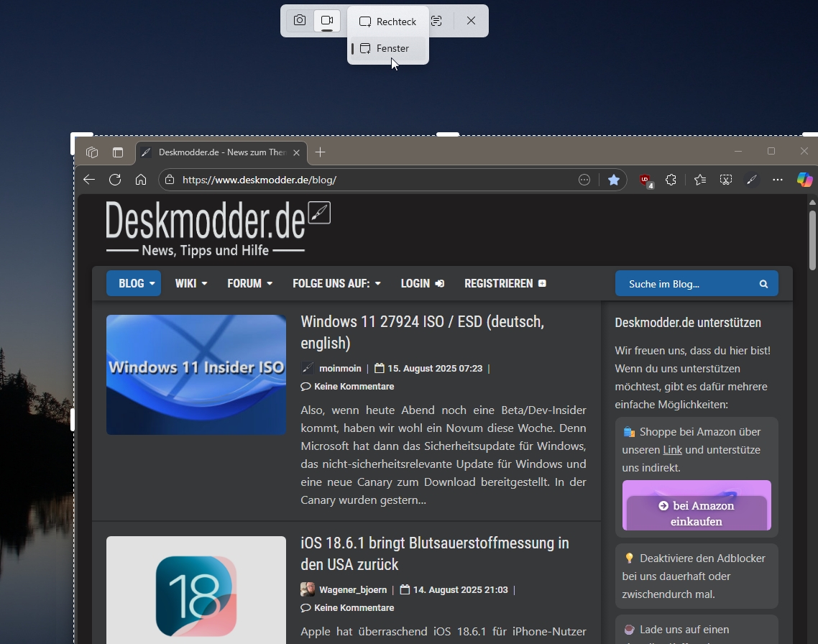The image size is (818, 644).
Task: Open iOS 18.6.1 Blutsauerstoffmessung article
Action: click(435, 553)
